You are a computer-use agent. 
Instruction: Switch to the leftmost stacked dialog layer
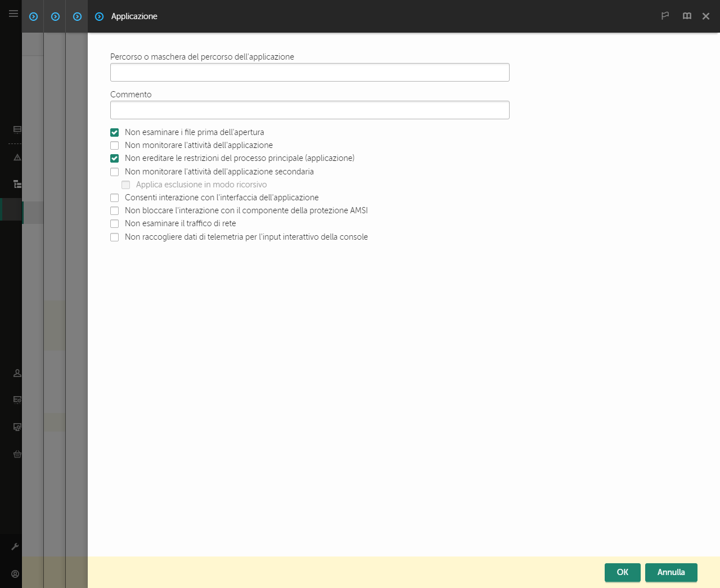[33, 16]
